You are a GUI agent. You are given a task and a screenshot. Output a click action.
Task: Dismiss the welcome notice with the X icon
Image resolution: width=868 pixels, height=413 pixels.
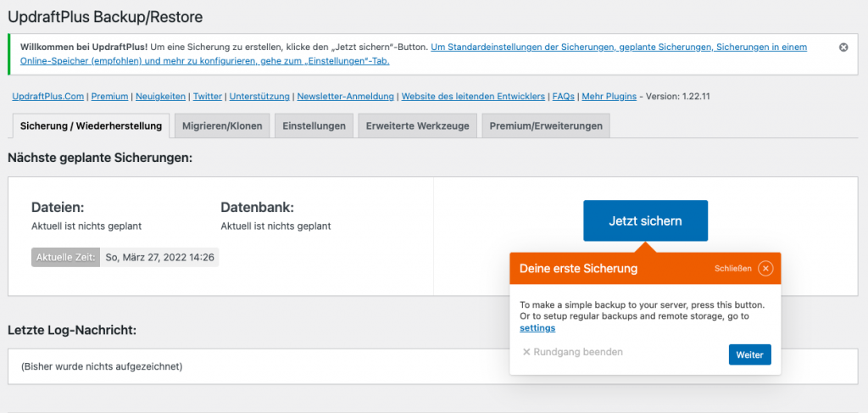843,47
